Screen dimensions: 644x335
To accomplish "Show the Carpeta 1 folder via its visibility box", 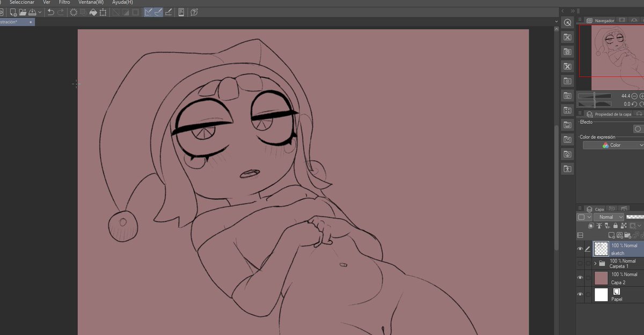I will (x=580, y=264).
